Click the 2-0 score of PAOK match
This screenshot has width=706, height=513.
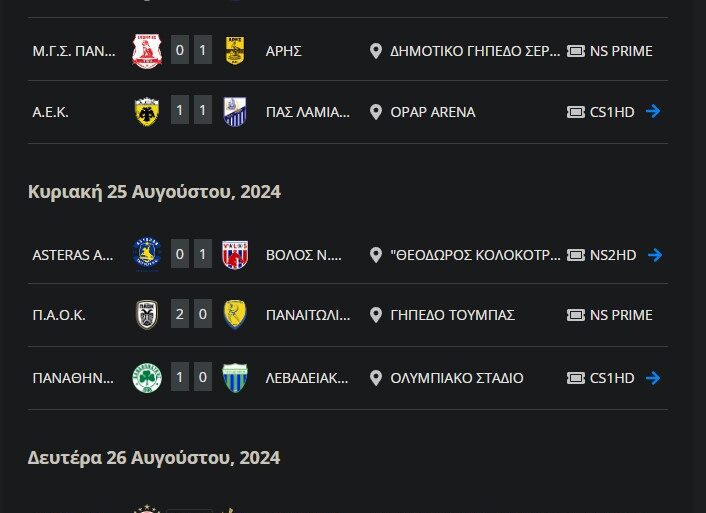point(191,315)
